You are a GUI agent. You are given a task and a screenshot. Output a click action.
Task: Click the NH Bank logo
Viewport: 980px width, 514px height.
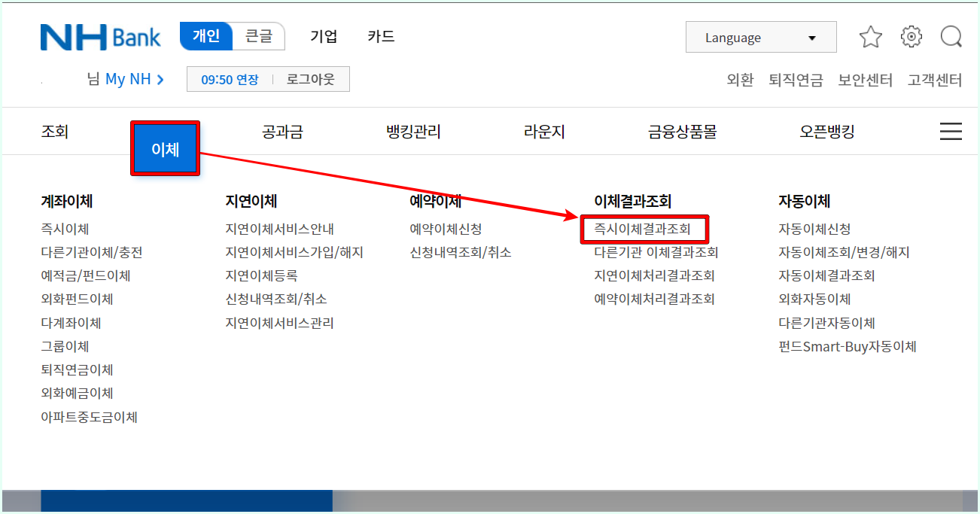point(102,36)
